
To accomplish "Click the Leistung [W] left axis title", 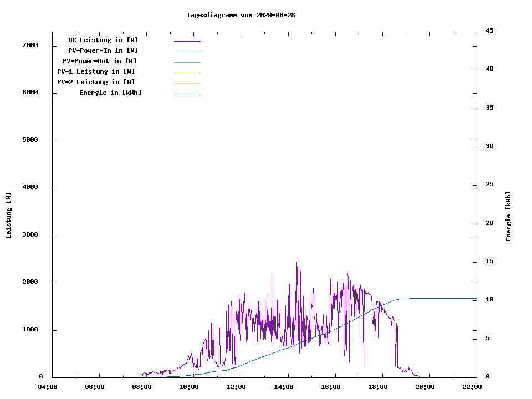I will point(8,216).
